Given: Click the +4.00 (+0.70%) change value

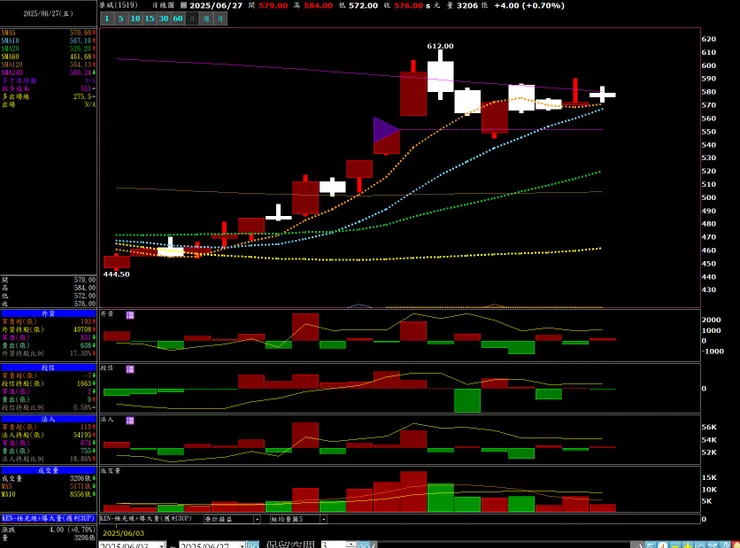Looking at the screenshot, I should pyautogui.click(x=529, y=5).
